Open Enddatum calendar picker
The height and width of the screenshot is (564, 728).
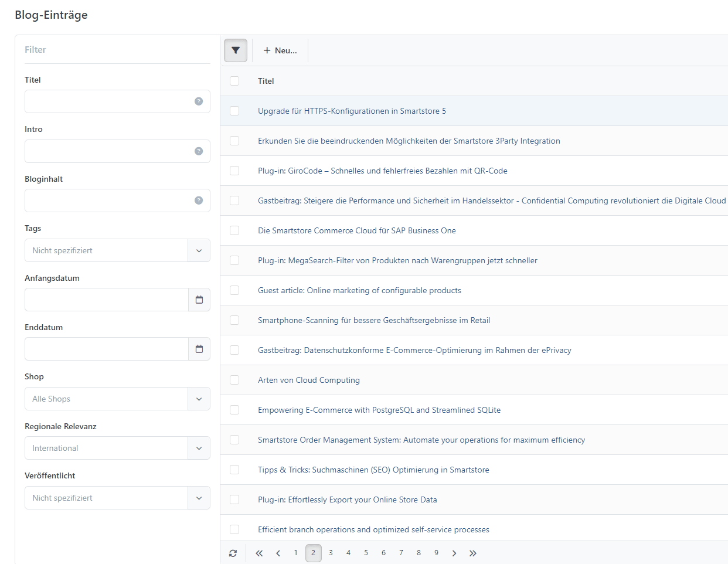tap(199, 349)
